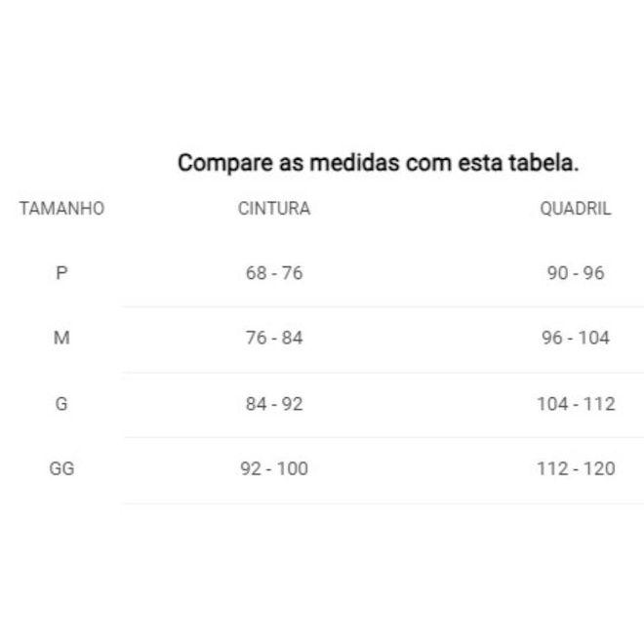Select waist value 76 - 84

[x=274, y=339]
